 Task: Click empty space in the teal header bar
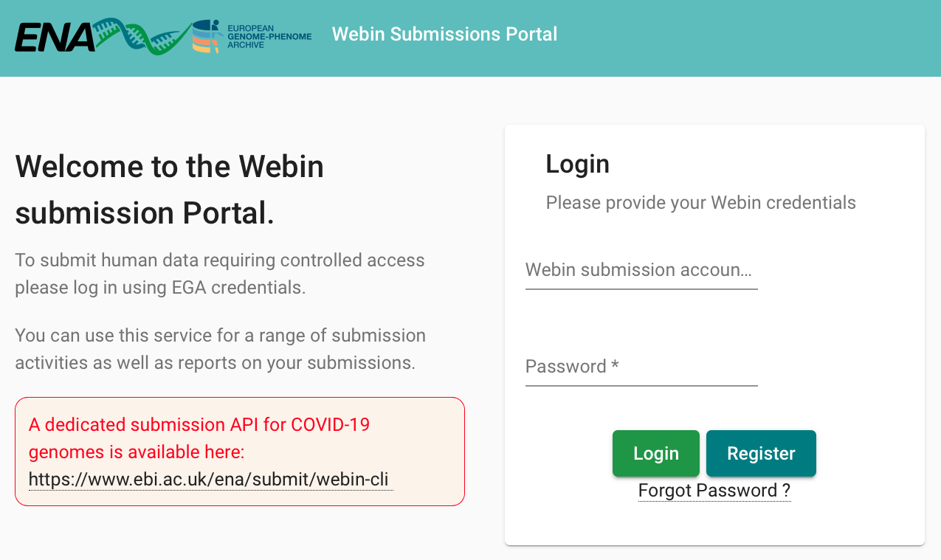point(738,37)
